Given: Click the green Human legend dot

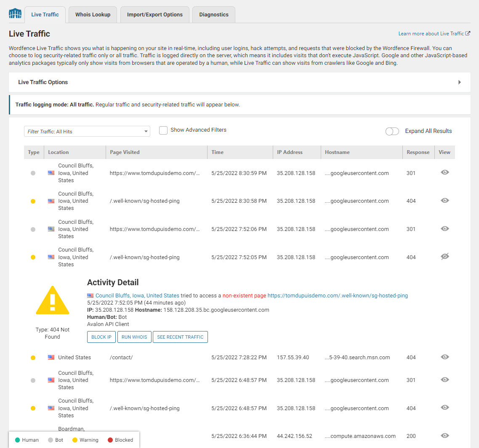Looking at the screenshot, I should [x=17, y=440].
